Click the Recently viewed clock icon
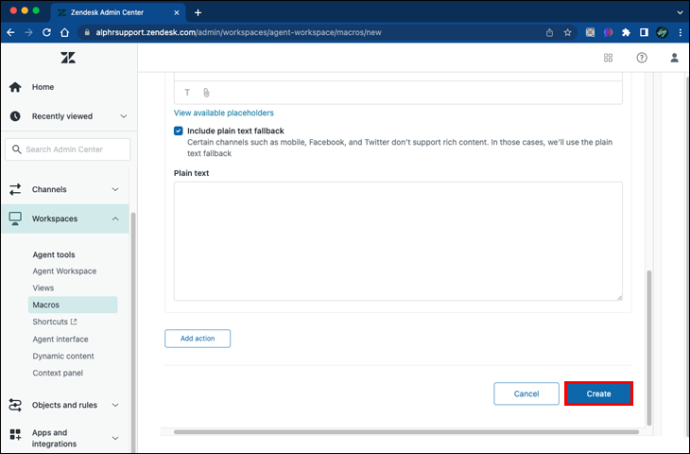 (15, 116)
